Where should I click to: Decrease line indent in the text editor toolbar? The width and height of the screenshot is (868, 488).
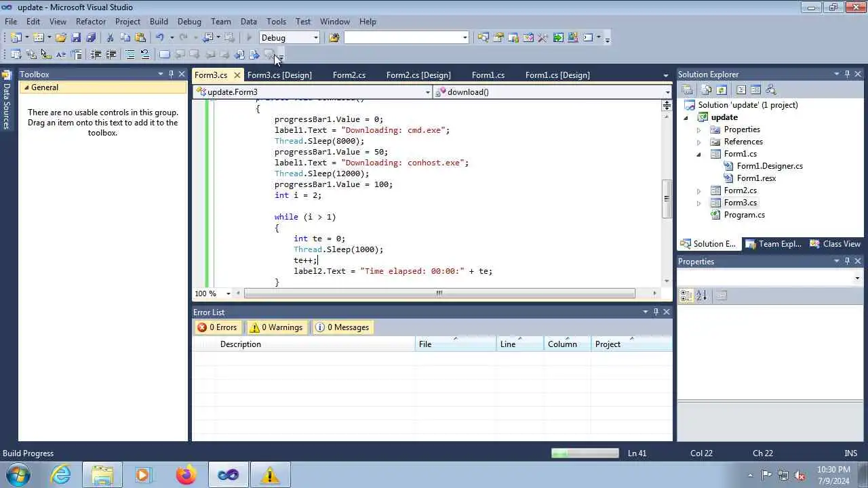(96, 55)
